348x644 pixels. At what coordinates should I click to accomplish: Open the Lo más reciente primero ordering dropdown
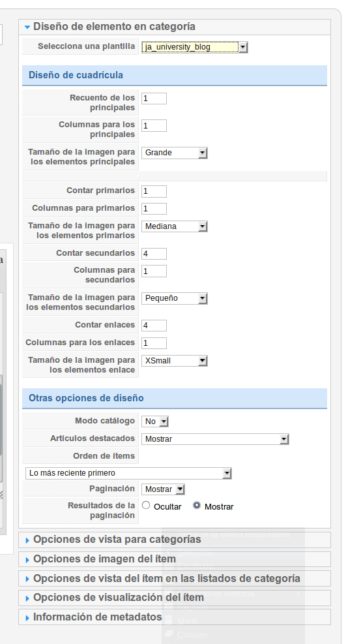128,473
